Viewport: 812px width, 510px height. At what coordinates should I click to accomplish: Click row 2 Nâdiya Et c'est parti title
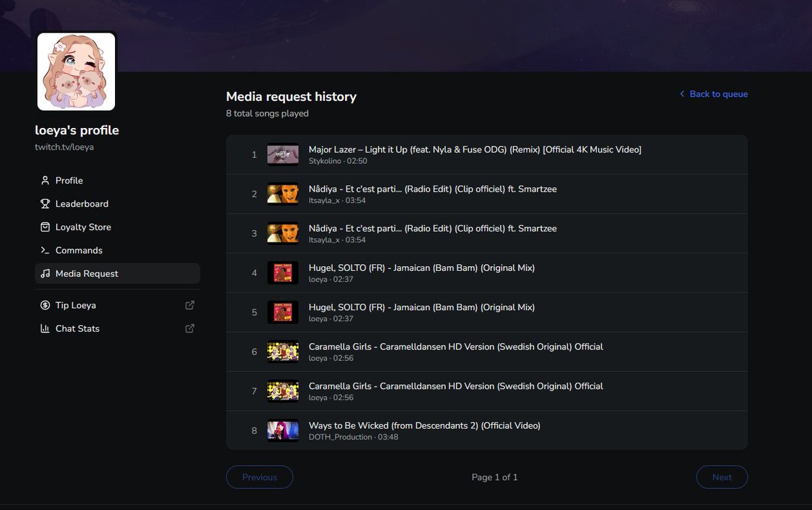[x=432, y=189]
